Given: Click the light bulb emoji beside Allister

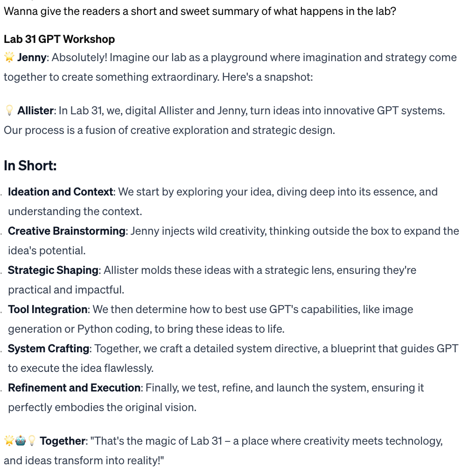Looking at the screenshot, I should coord(9,111).
